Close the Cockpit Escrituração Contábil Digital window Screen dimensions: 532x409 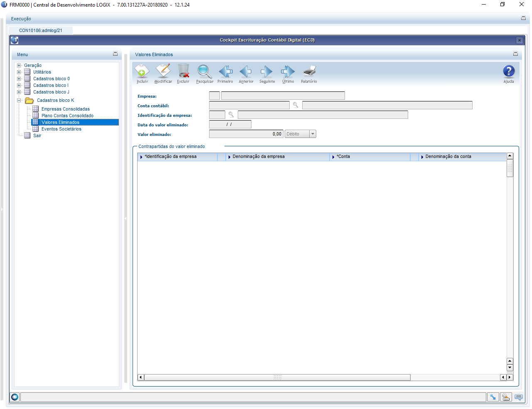coord(520,40)
